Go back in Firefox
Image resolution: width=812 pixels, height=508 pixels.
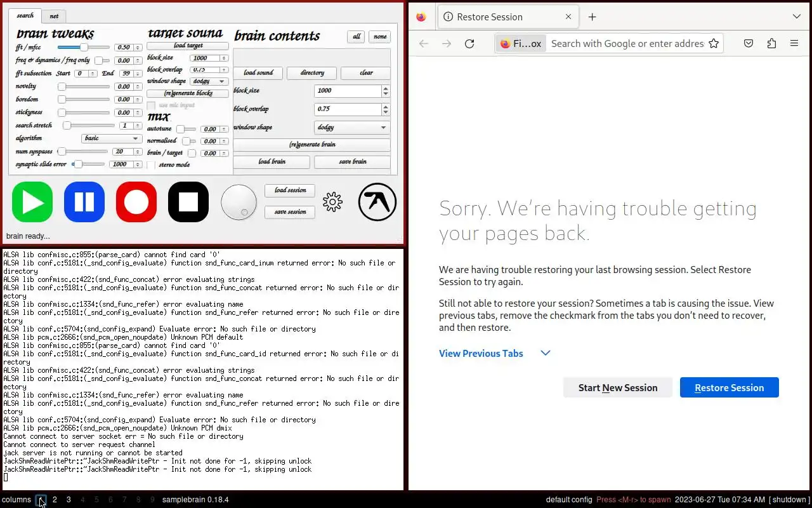pos(424,43)
